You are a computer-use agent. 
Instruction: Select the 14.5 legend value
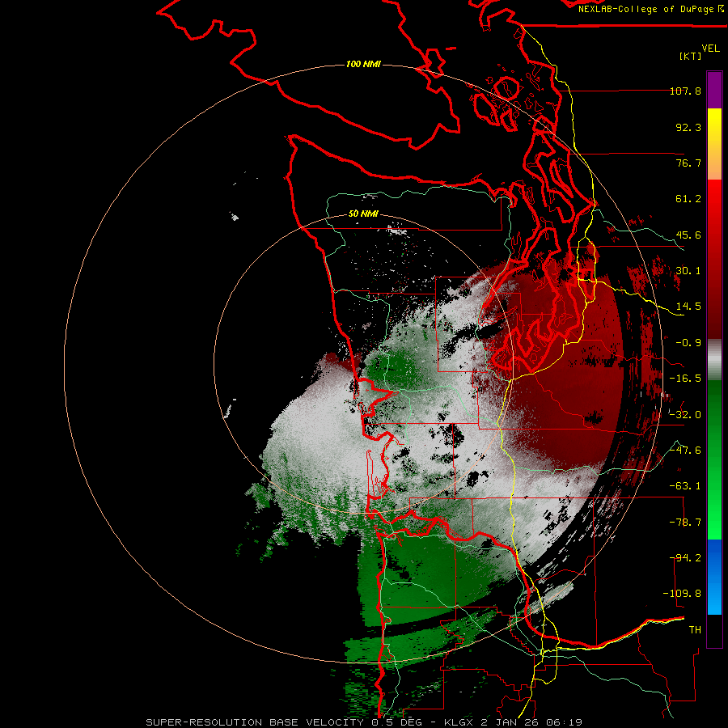coord(688,307)
